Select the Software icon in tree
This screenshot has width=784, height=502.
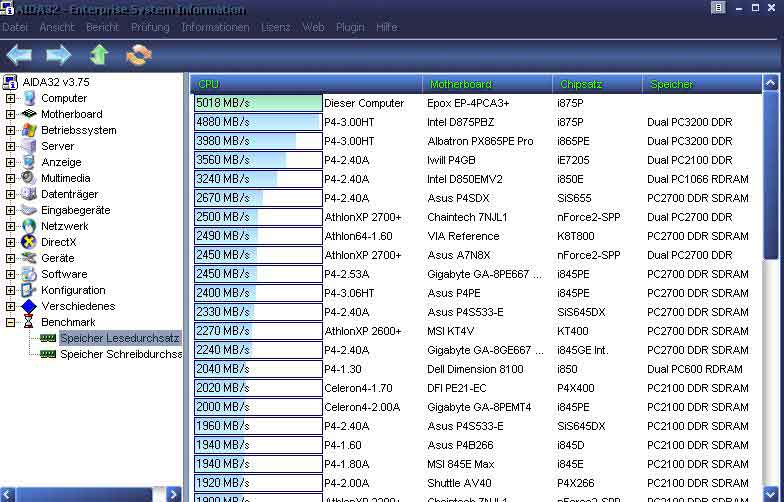coord(29,274)
